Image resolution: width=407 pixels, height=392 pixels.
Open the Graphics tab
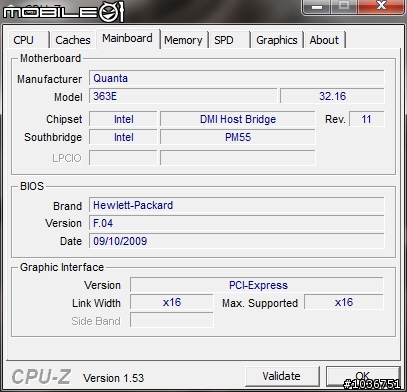277,40
